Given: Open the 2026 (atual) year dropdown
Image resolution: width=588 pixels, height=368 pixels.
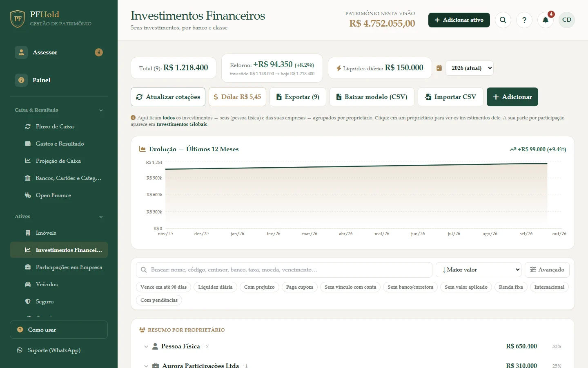Looking at the screenshot, I should 469,68.
